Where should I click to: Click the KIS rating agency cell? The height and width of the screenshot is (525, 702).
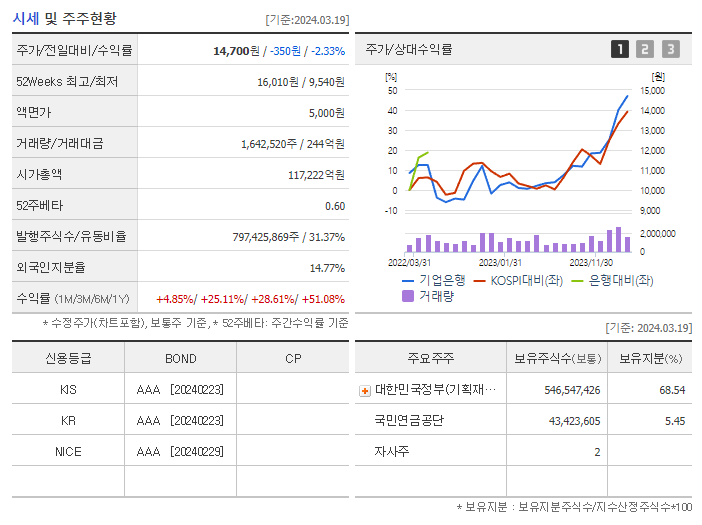click(68, 390)
